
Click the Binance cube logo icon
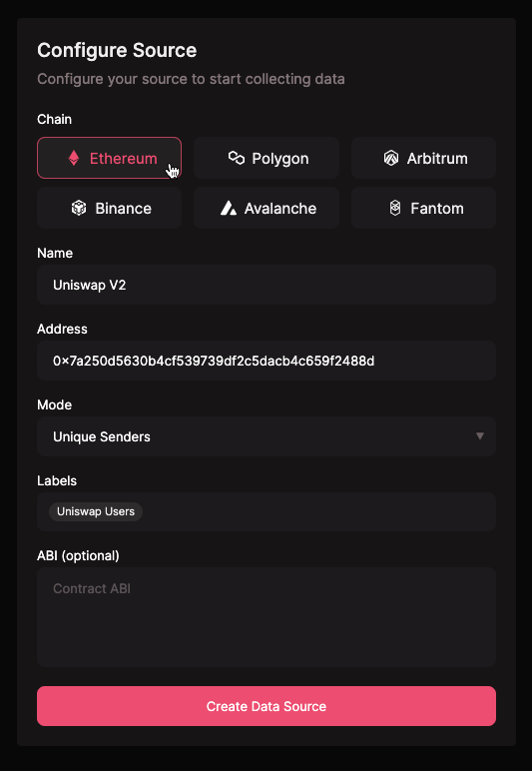79,208
